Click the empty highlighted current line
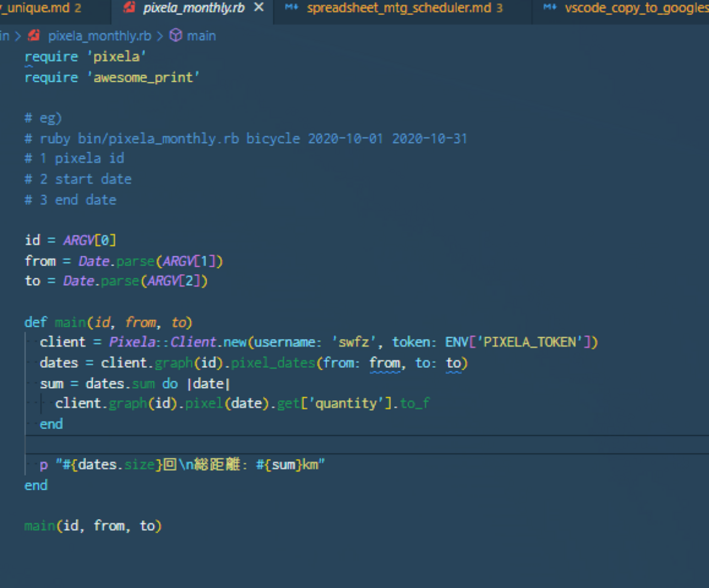 (366, 445)
